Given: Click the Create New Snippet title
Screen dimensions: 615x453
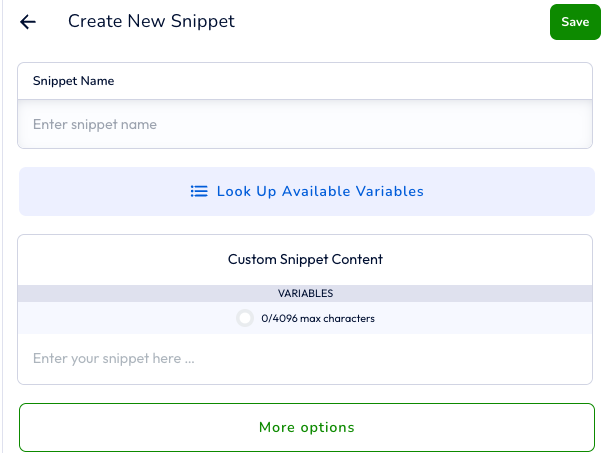Looking at the screenshot, I should 151,21.
